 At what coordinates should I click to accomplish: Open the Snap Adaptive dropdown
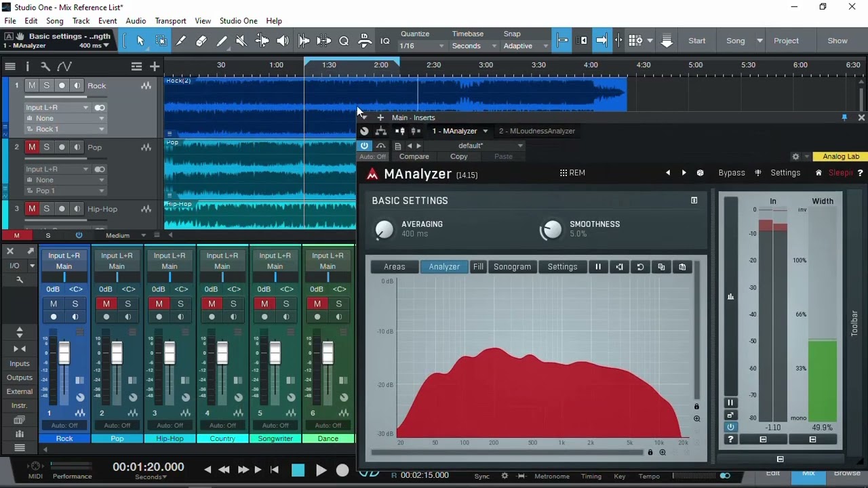pyautogui.click(x=526, y=45)
